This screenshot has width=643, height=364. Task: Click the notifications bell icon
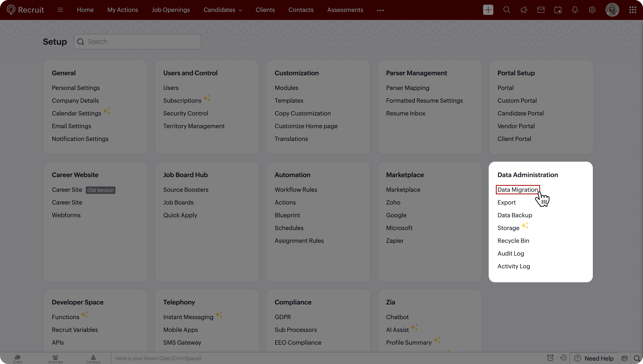[x=575, y=10]
